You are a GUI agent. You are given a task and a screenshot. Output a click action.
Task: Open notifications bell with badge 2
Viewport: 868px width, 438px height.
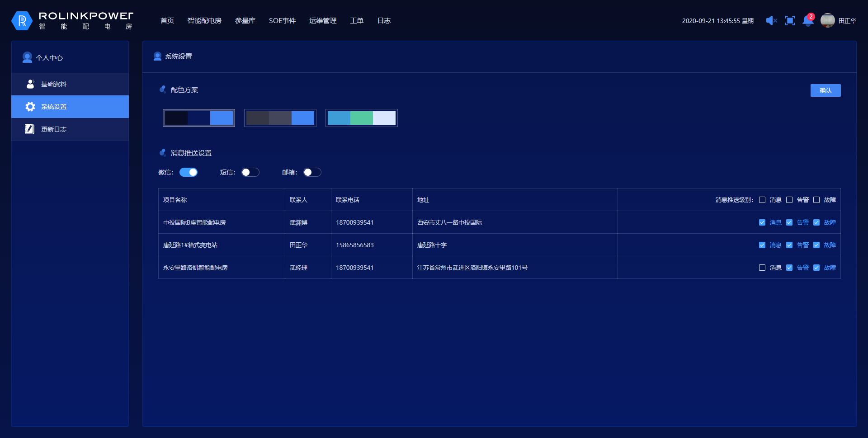(x=808, y=20)
